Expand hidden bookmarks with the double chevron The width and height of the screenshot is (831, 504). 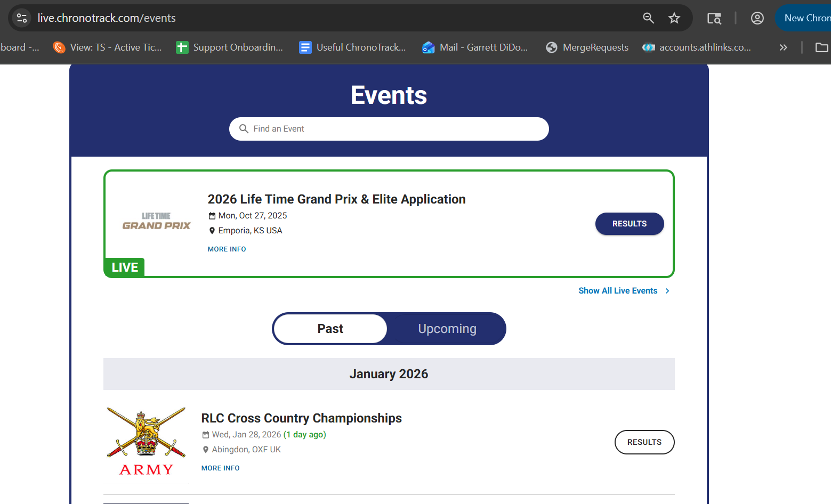point(783,47)
